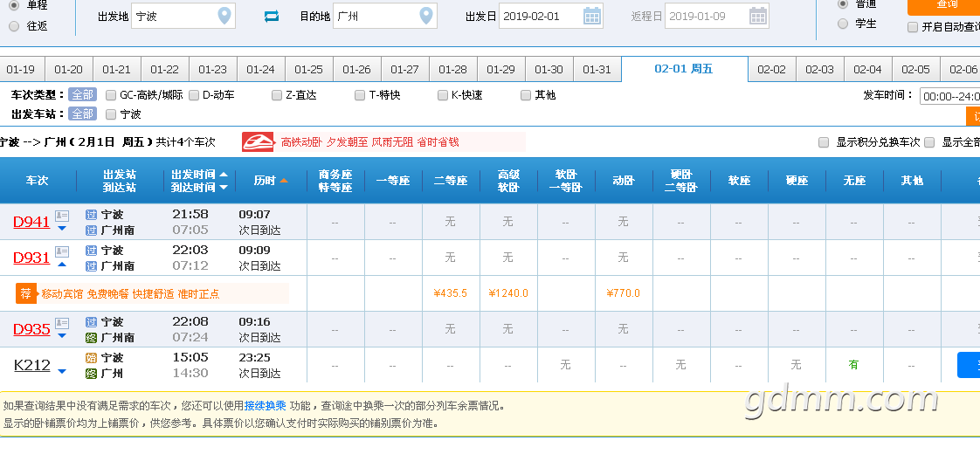Viewport: 980px width, 454px height.
Task: Click the 目的地 destination input field
Action: point(385,17)
